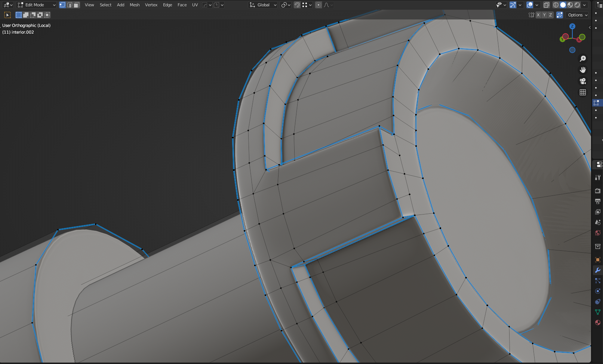Toggle X-ray view button

point(546,5)
